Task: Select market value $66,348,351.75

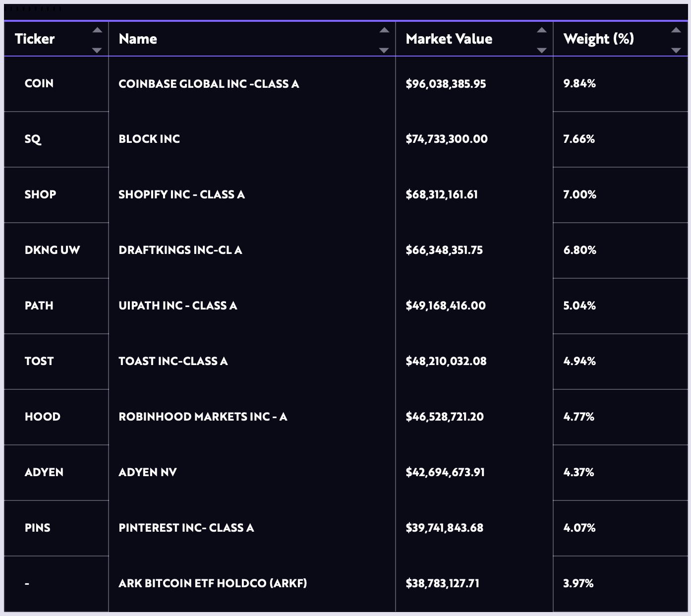Action: pyautogui.click(x=444, y=250)
